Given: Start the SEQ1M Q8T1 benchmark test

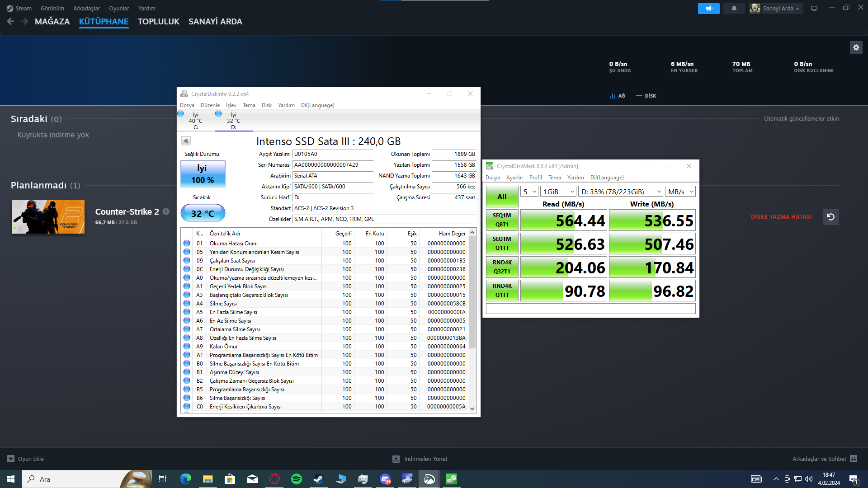Looking at the screenshot, I should pos(502,220).
